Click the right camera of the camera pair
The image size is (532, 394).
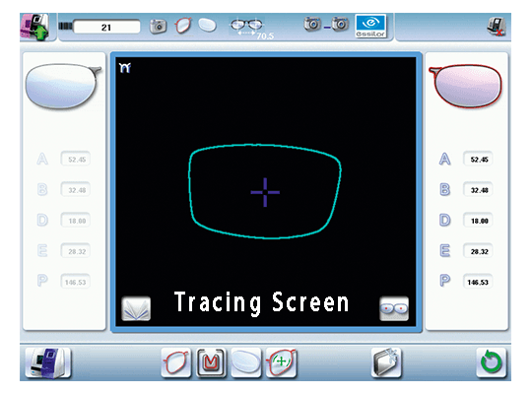click(x=340, y=24)
